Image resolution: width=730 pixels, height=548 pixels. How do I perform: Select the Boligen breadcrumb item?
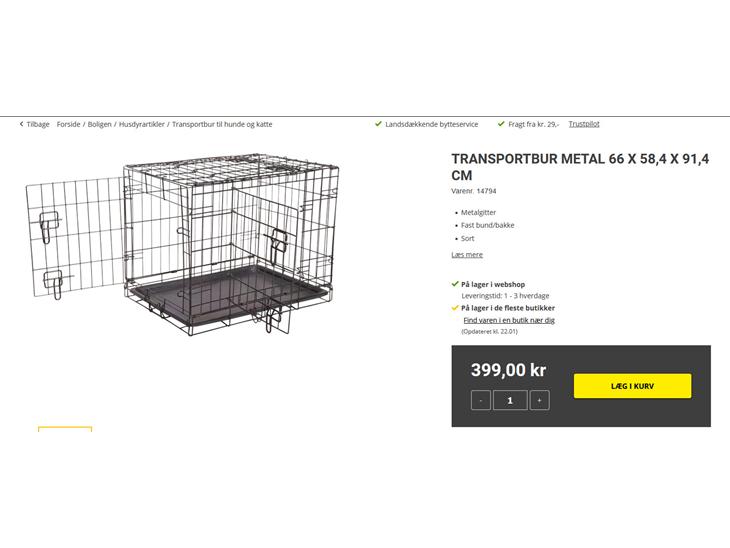tap(99, 125)
